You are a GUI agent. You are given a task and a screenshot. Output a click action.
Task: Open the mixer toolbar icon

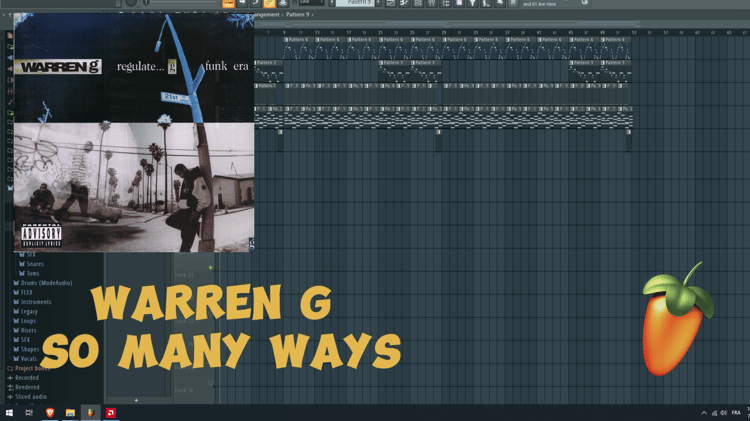[x=431, y=3]
